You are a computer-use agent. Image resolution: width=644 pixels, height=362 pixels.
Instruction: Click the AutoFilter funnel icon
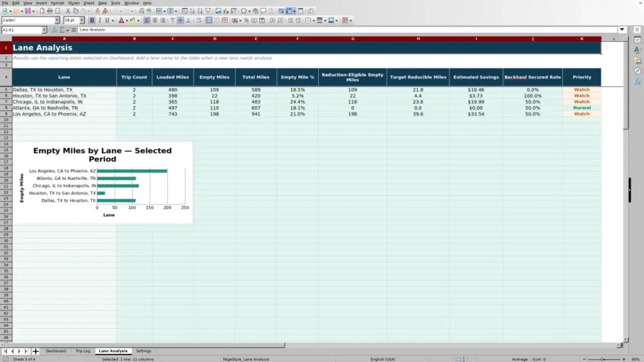[208, 11]
